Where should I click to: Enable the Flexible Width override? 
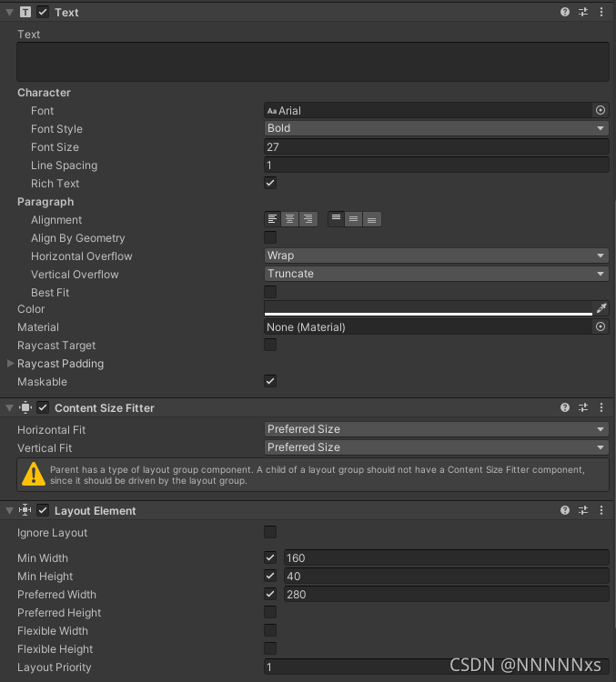click(x=270, y=630)
